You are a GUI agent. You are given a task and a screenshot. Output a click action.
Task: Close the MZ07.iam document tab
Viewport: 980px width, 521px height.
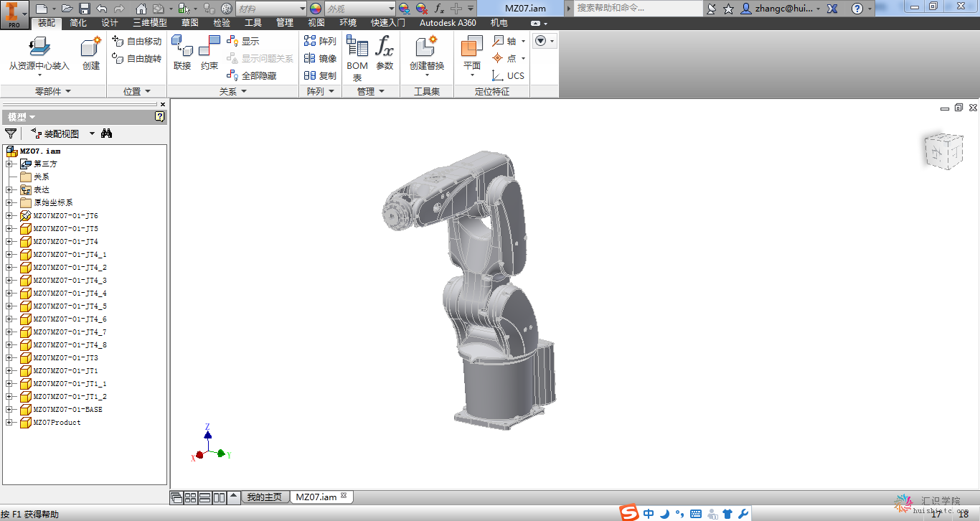[x=344, y=496]
